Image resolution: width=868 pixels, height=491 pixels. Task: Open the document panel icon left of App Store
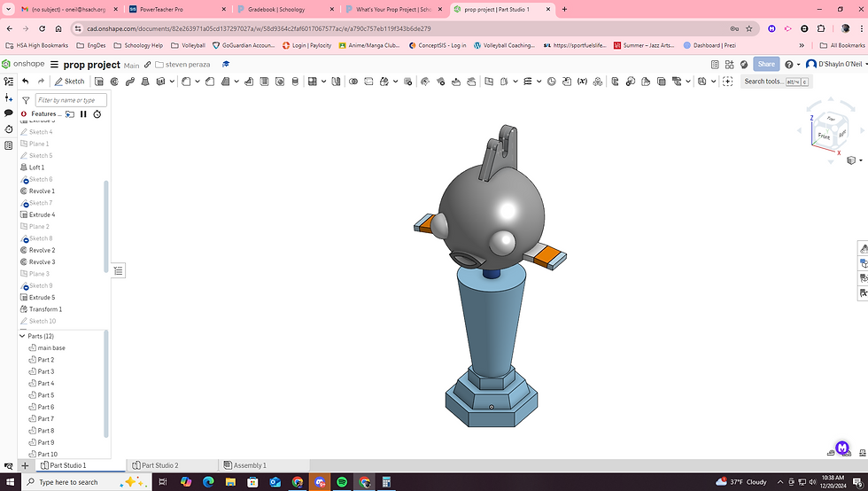coord(715,65)
